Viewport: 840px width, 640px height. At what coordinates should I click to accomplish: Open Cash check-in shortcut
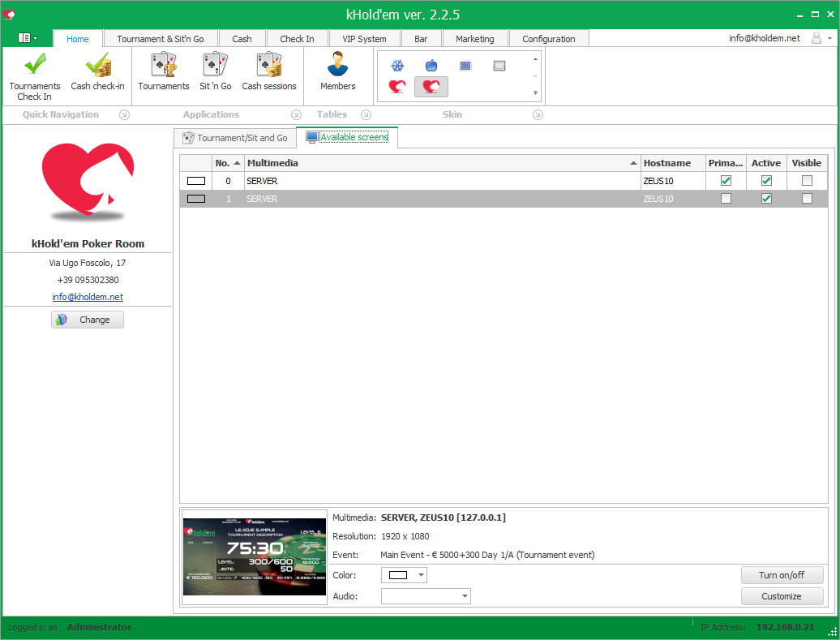[97, 71]
